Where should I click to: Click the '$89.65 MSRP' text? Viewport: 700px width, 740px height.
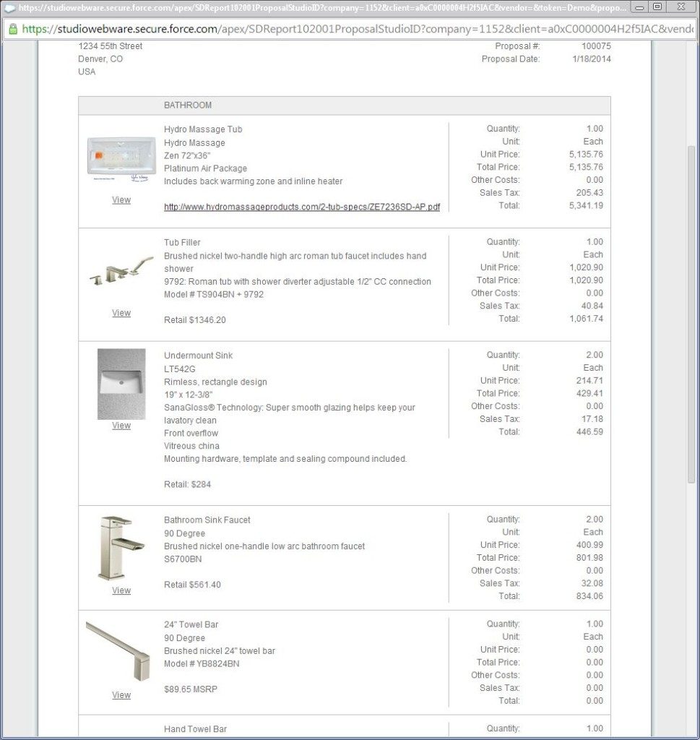(x=191, y=689)
